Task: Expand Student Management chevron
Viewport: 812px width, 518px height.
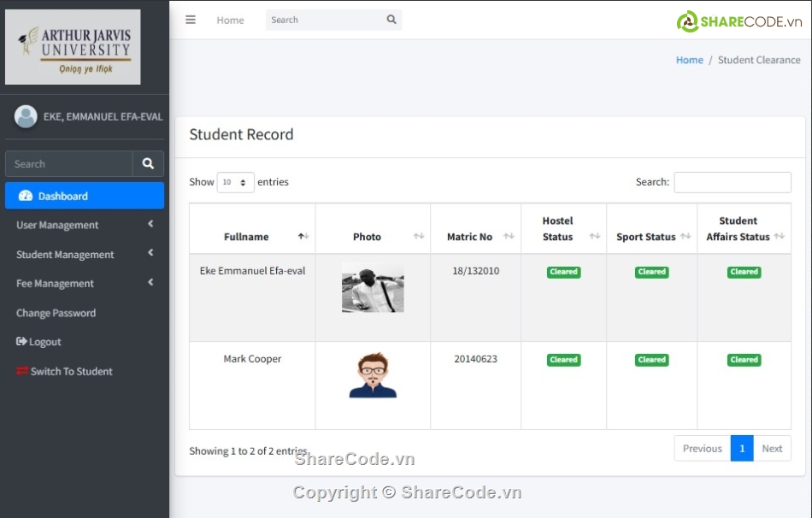Action: point(150,253)
